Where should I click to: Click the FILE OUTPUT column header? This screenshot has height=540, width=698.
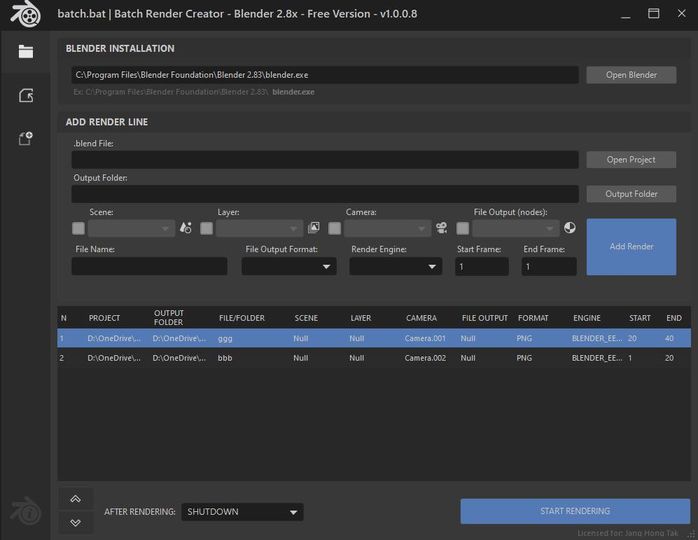pyautogui.click(x=485, y=318)
